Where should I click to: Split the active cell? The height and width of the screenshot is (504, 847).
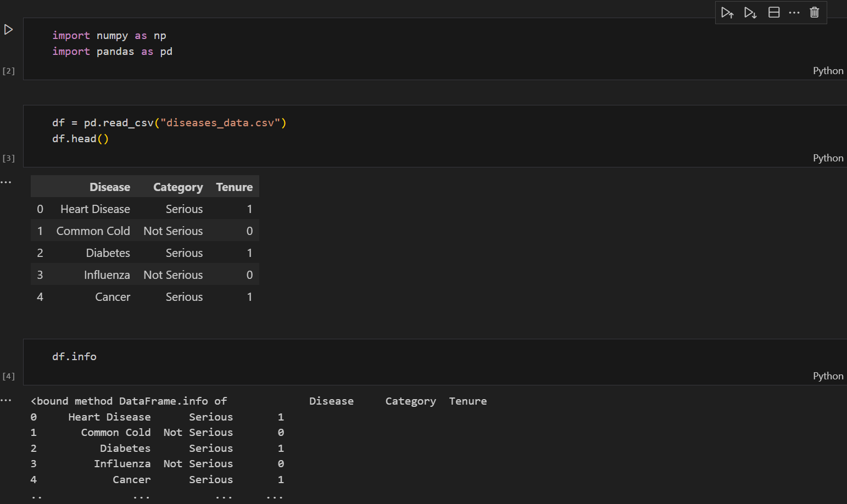point(774,12)
